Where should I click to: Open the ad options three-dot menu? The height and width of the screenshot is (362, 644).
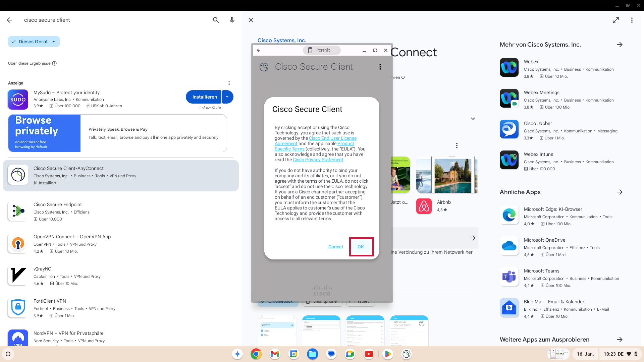coord(229,83)
